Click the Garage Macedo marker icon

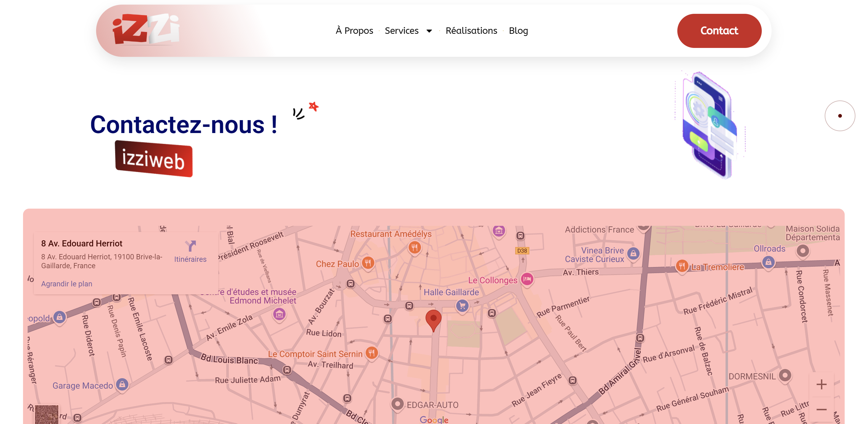122,384
